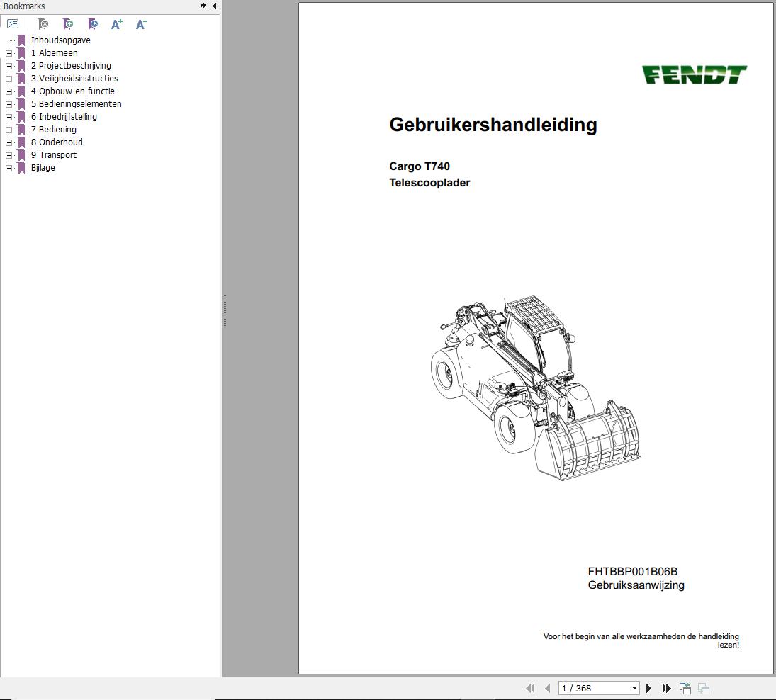776x700 pixels.
Task: Open the Inhoudsopgave bookmark
Action: point(60,40)
